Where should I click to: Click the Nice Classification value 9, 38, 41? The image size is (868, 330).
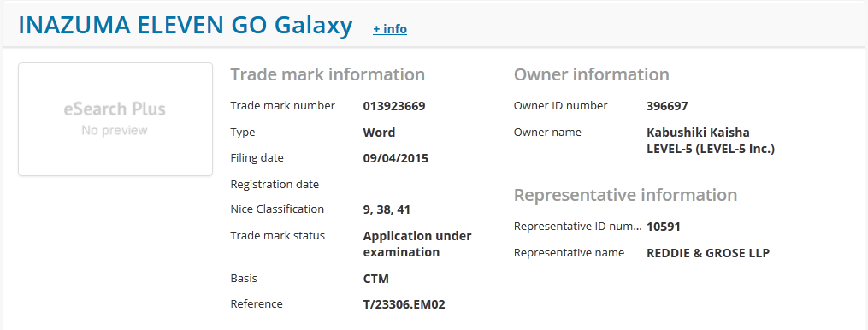pos(387,209)
